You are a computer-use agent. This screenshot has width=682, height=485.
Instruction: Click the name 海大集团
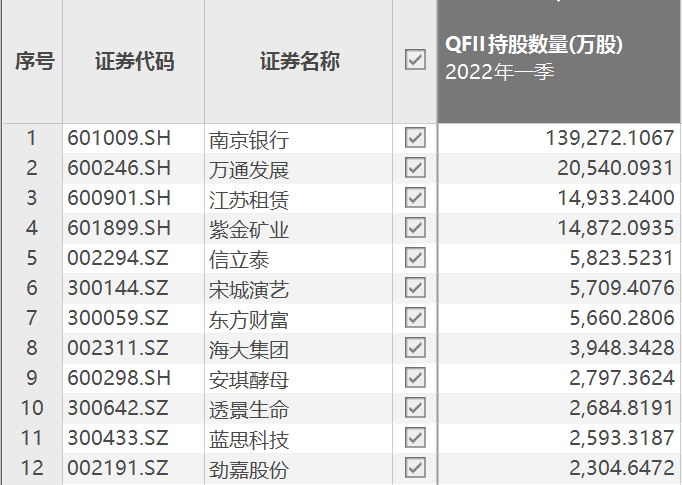(249, 350)
